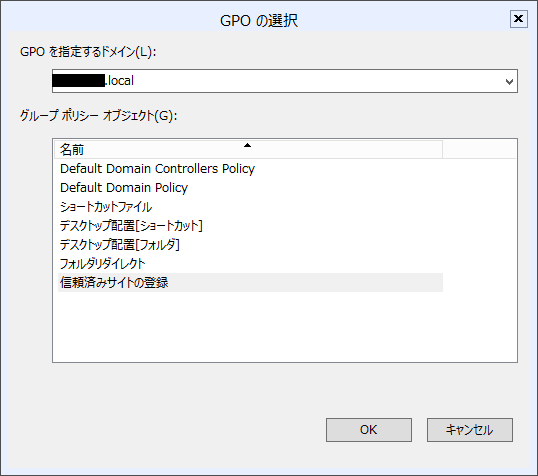
Task: Select the ショートカットファイル GPO
Action: click(106, 207)
